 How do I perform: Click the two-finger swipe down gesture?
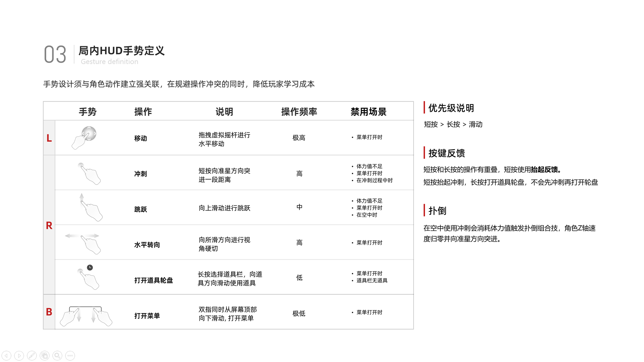click(86, 316)
